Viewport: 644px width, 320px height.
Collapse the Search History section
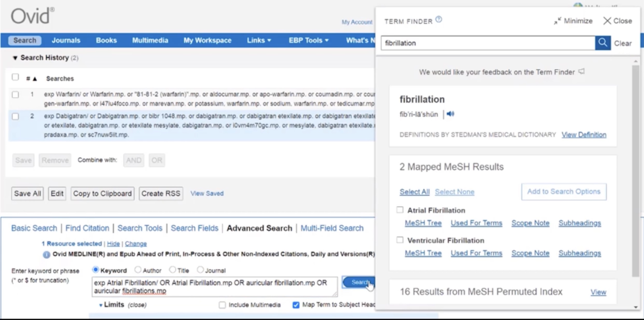click(15, 58)
